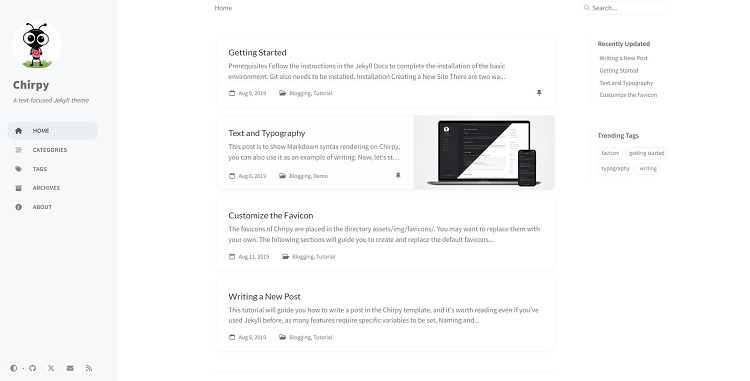Click the pin icon on Text and Typography
750x381 pixels.
(x=398, y=176)
